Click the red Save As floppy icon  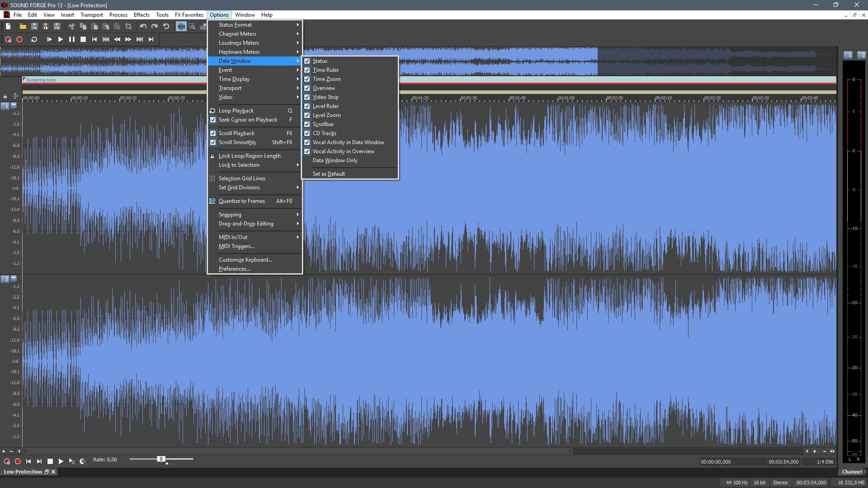(x=46, y=27)
